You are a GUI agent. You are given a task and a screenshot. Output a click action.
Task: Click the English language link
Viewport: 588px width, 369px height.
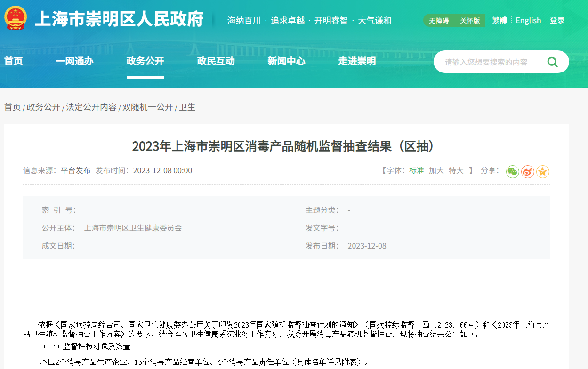pos(528,20)
